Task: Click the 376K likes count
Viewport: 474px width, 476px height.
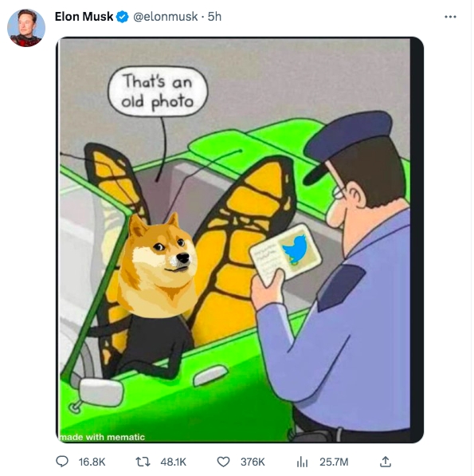Action: tap(253, 462)
